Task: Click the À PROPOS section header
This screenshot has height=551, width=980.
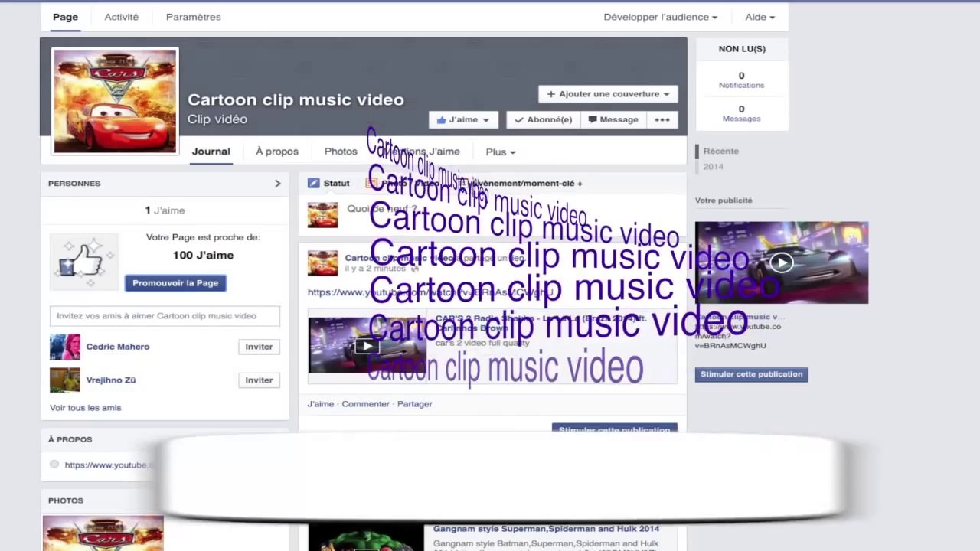Action: (x=70, y=439)
